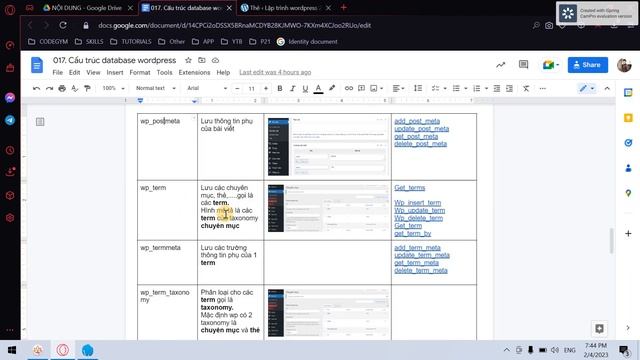
Task: Open the File menu
Action: pos(58,72)
